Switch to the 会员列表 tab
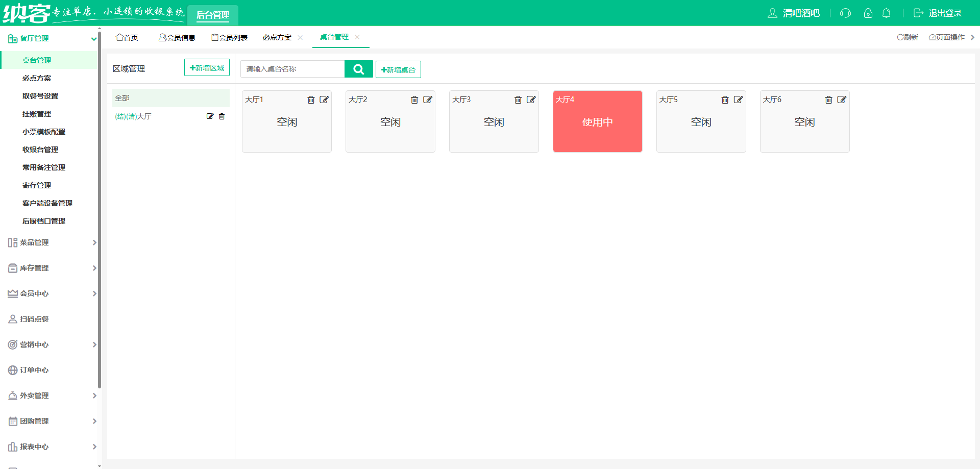 click(x=229, y=37)
